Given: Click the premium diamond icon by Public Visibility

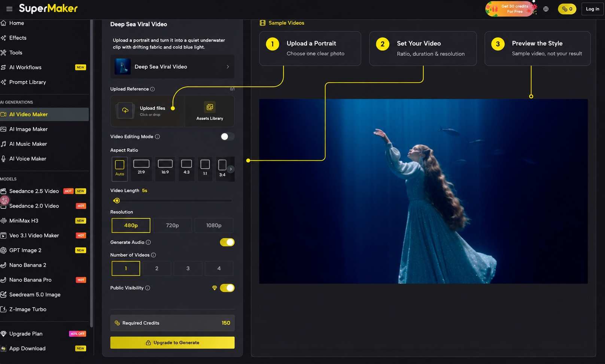Looking at the screenshot, I should click(215, 288).
